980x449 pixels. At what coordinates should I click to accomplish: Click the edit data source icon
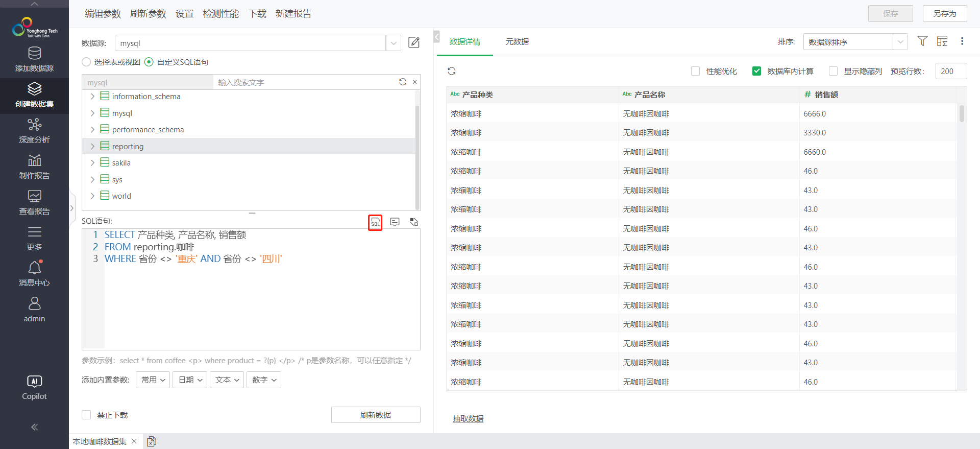click(x=414, y=43)
